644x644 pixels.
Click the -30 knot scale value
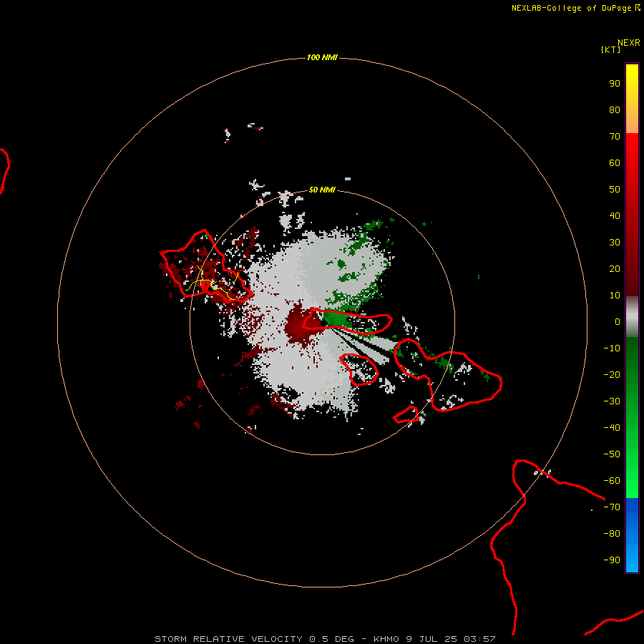click(612, 401)
